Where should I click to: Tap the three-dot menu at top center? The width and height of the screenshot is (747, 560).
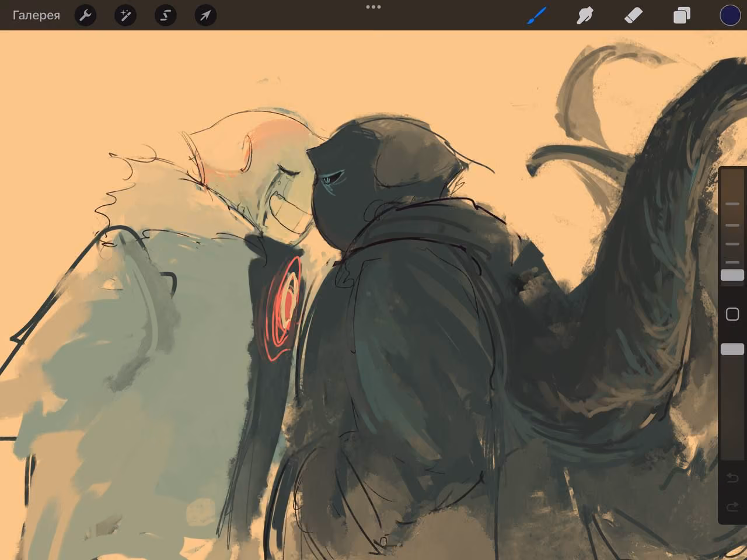click(x=373, y=7)
